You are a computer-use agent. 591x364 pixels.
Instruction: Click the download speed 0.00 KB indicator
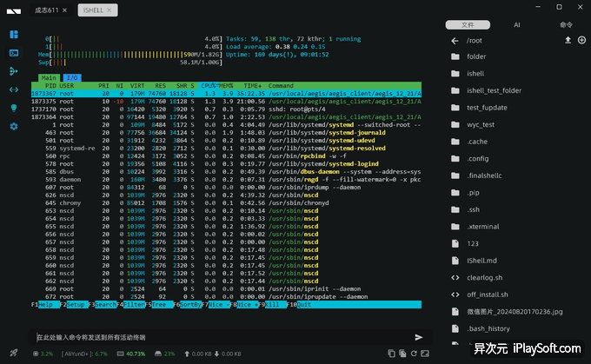pyautogui.click(x=228, y=354)
